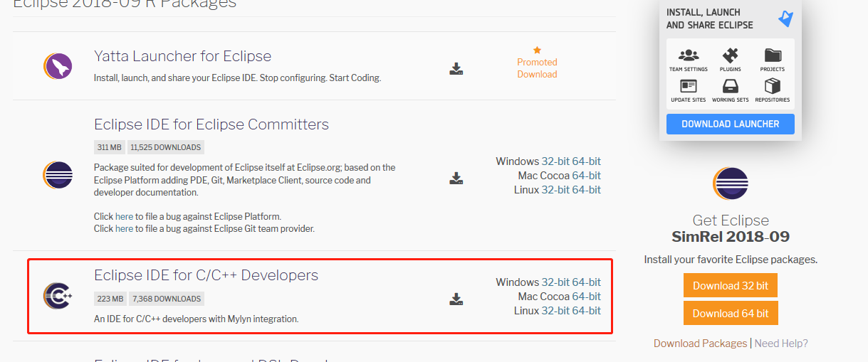The height and width of the screenshot is (362, 868).
Task: Click the Team Settings icon
Action: coord(689,55)
